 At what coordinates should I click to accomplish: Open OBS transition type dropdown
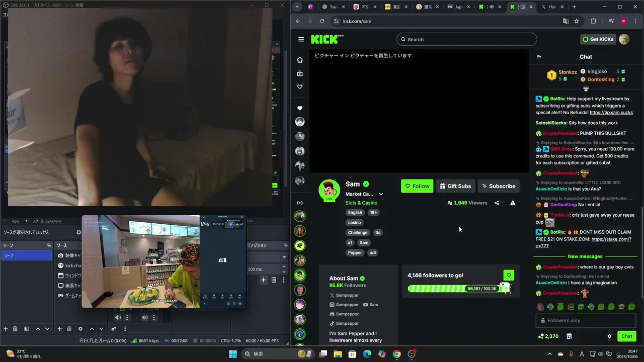click(x=284, y=257)
